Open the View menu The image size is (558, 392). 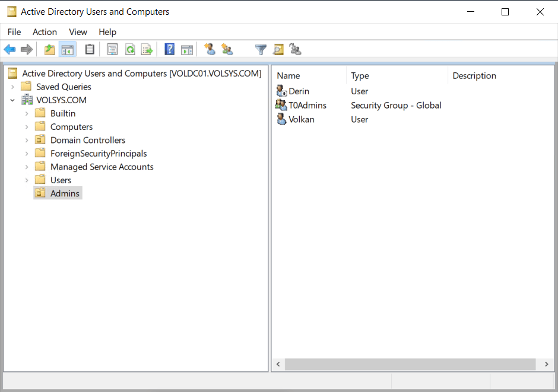click(x=78, y=32)
